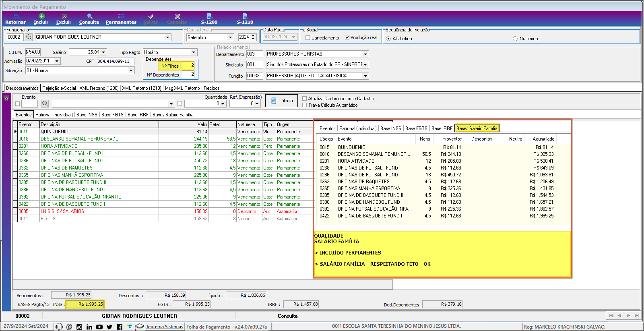Screen dimensions: 644x331
Task: Go to previous record navigation arrow
Action: coord(619,315)
